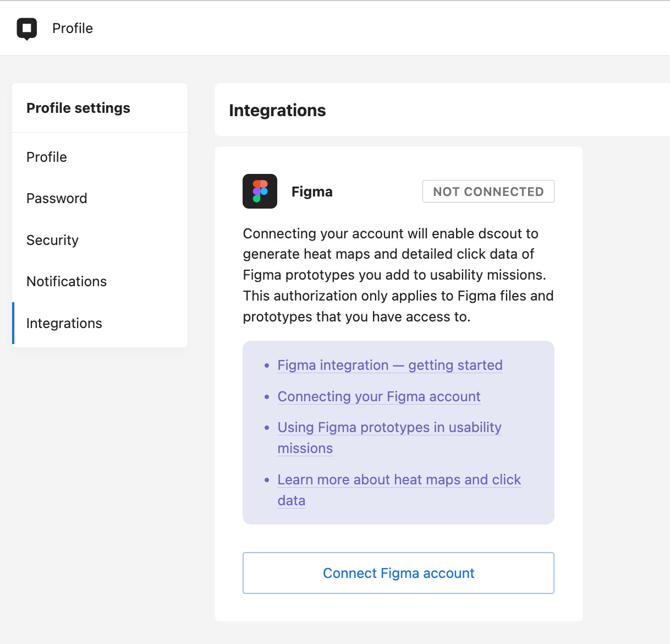Click the purple help links panel
The image size is (670, 644).
(x=398, y=432)
